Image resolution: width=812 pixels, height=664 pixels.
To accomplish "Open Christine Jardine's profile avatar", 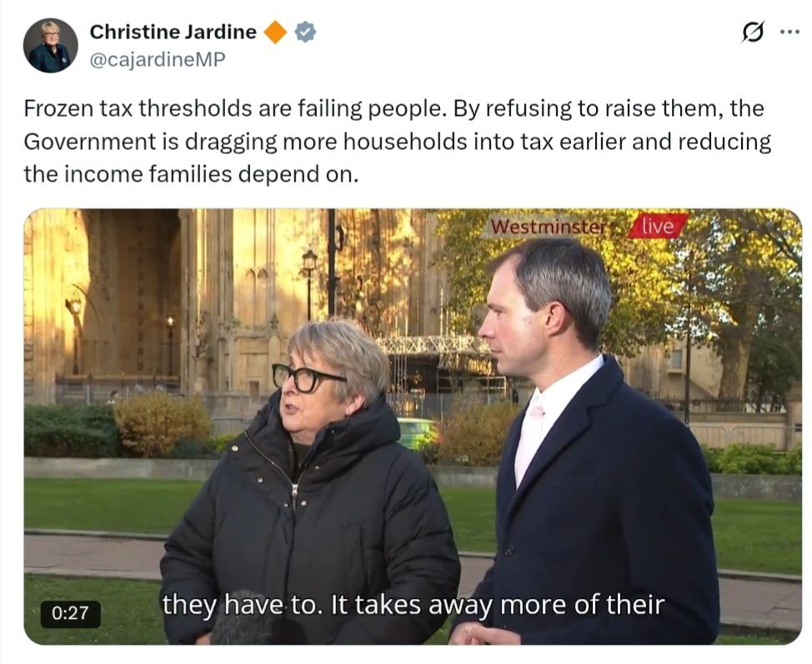I will click(x=50, y=46).
